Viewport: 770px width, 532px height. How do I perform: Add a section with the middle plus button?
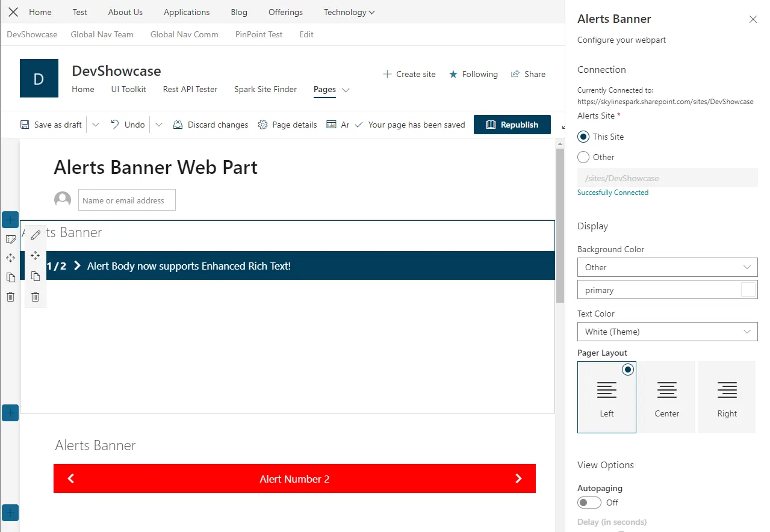pos(10,413)
